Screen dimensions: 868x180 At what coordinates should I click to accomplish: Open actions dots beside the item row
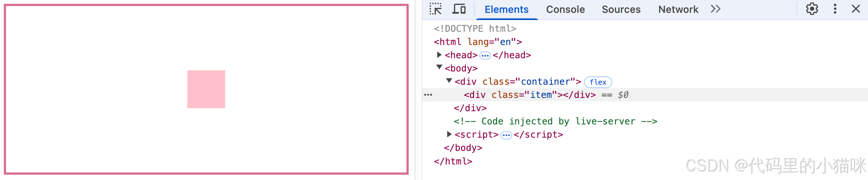[428, 95]
